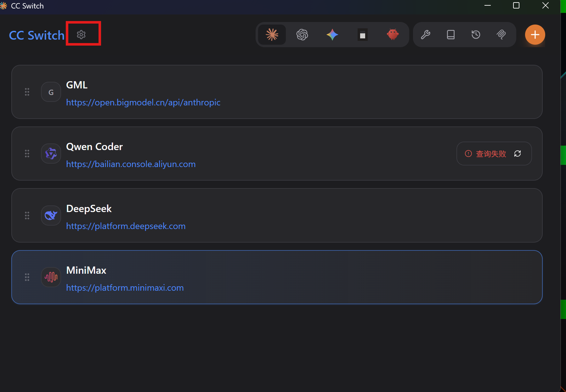Switch to the Gemini sparkle tab
This screenshot has height=392, width=566.
(x=332, y=35)
